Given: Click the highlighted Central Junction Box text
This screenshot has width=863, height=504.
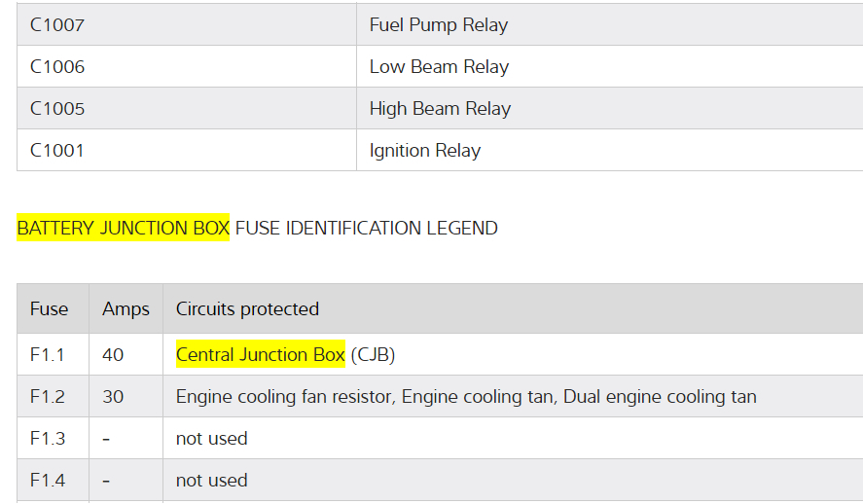Looking at the screenshot, I should 260,355.
